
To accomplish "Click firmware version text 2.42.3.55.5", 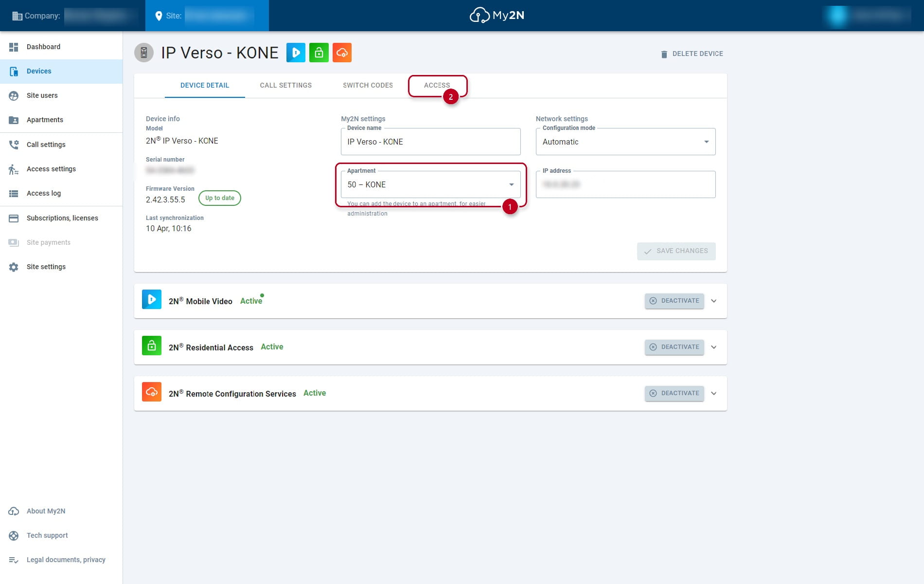I will pos(165,200).
